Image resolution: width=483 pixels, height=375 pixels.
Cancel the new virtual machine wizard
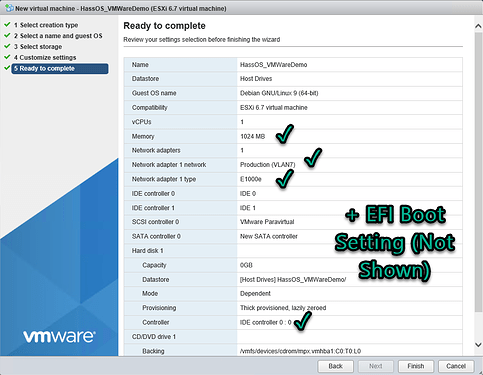click(456, 366)
